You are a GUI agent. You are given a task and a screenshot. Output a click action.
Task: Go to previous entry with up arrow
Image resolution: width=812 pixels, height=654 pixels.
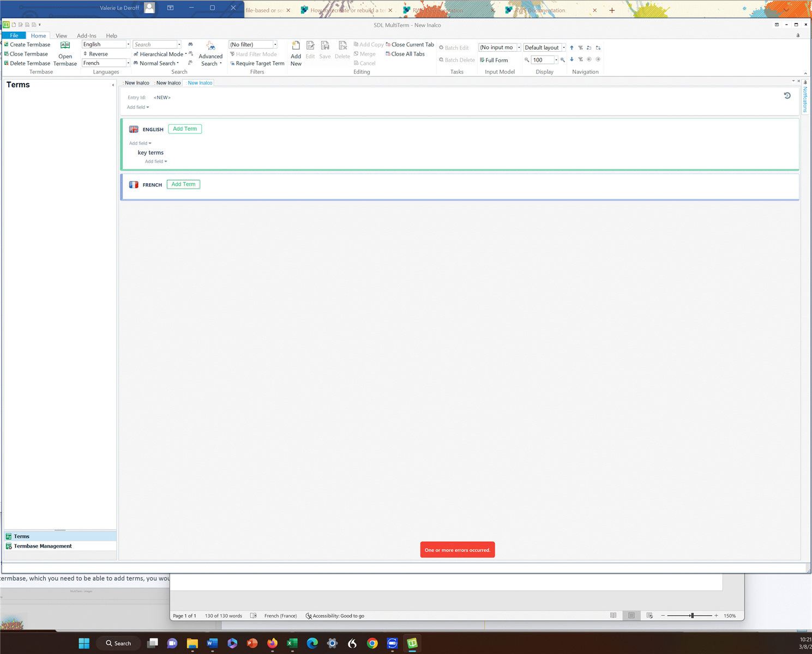coord(572,48)
